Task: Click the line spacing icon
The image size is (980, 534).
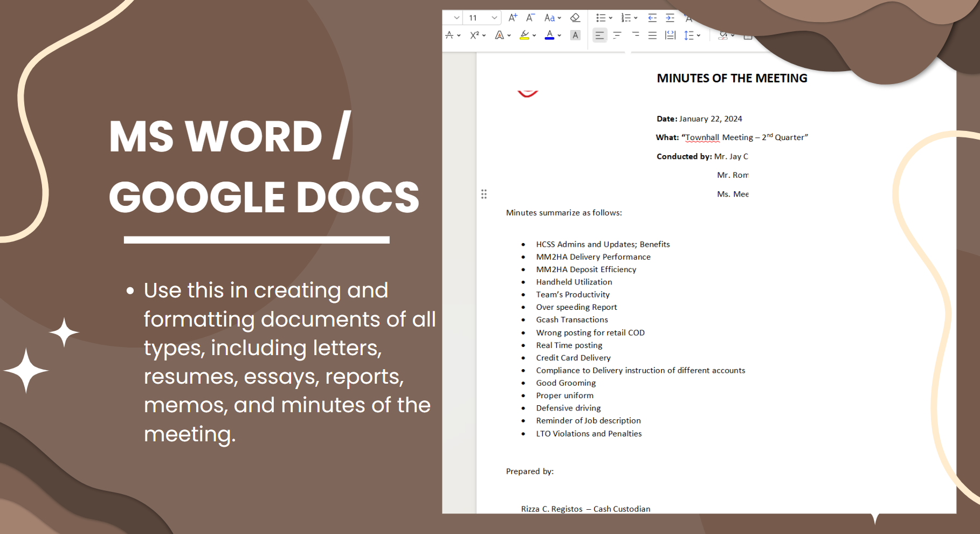Action: click(x=689, y=36)
